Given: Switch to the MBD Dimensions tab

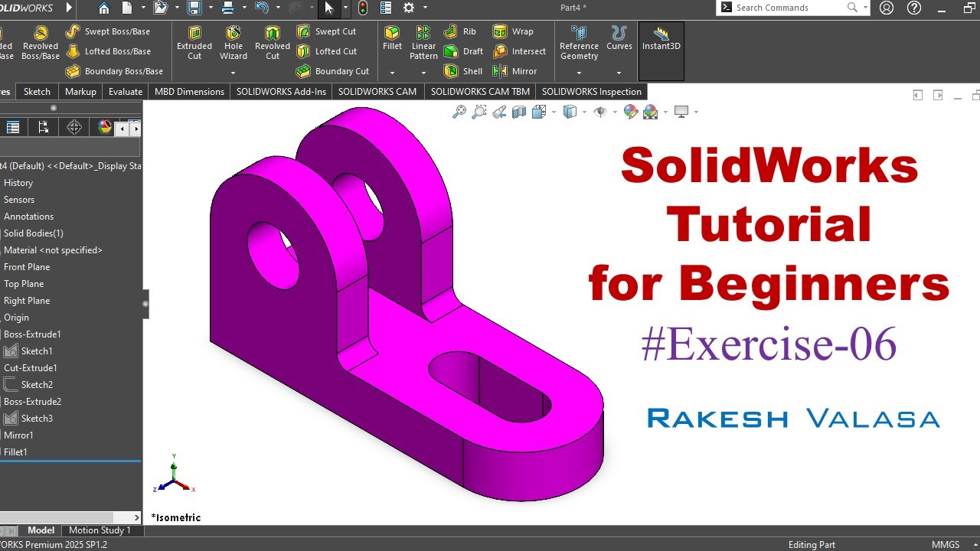Looking at the screenshot, I should [190, 91].
